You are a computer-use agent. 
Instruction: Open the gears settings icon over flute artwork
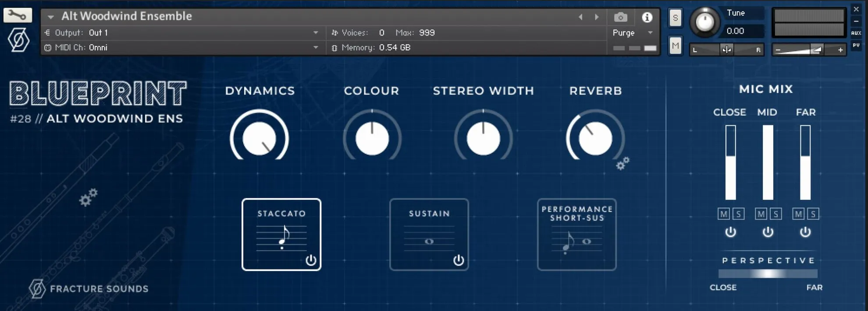[x=88, y=197]
